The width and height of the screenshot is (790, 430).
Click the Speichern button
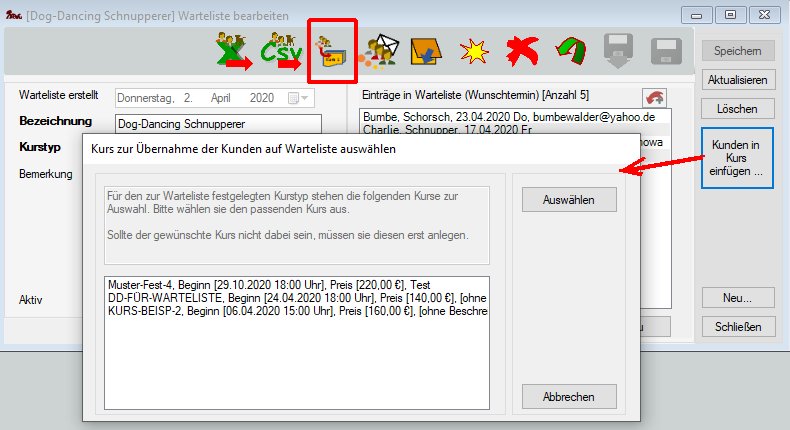(x=737, y=51)
